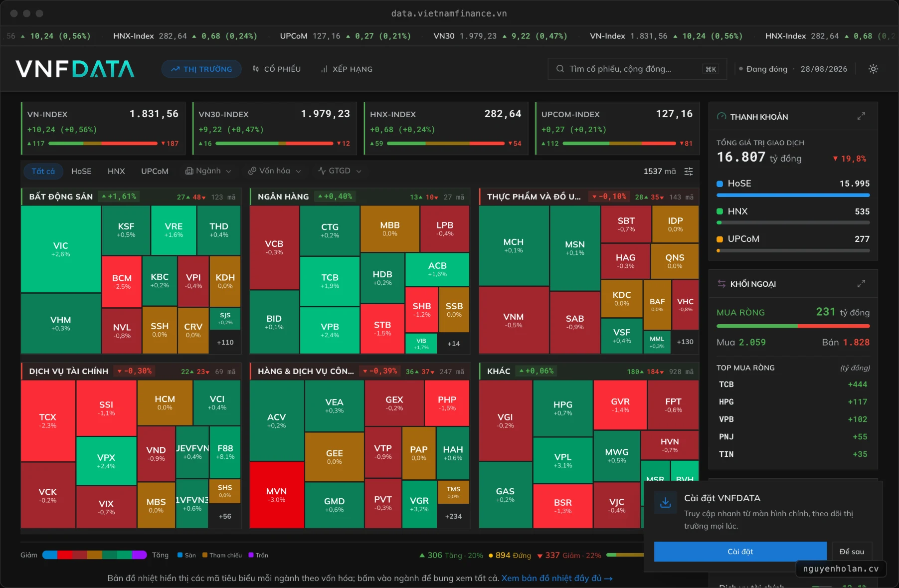Viewport: 899px width, 588px height.
Task: Open the VN30-INDEX summary card
Action: tap(274, 129)
